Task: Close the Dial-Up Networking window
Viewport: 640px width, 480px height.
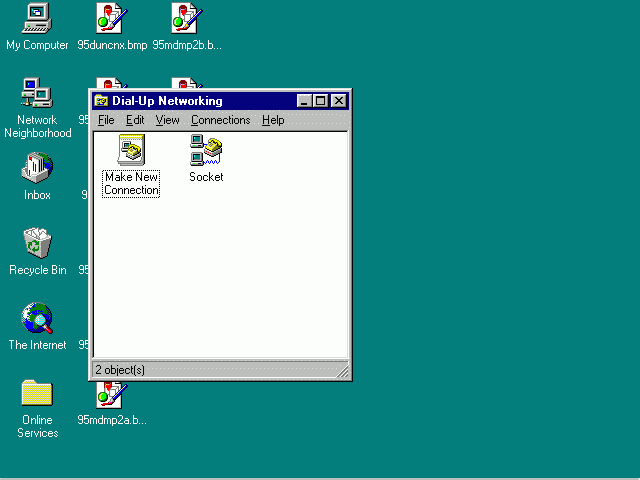Action: (x=339, y=101)
